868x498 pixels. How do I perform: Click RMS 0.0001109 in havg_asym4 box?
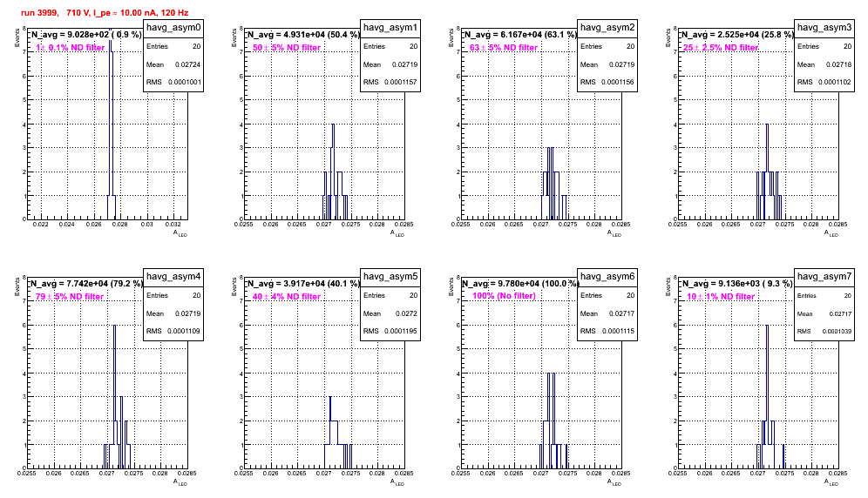point(173,331)
